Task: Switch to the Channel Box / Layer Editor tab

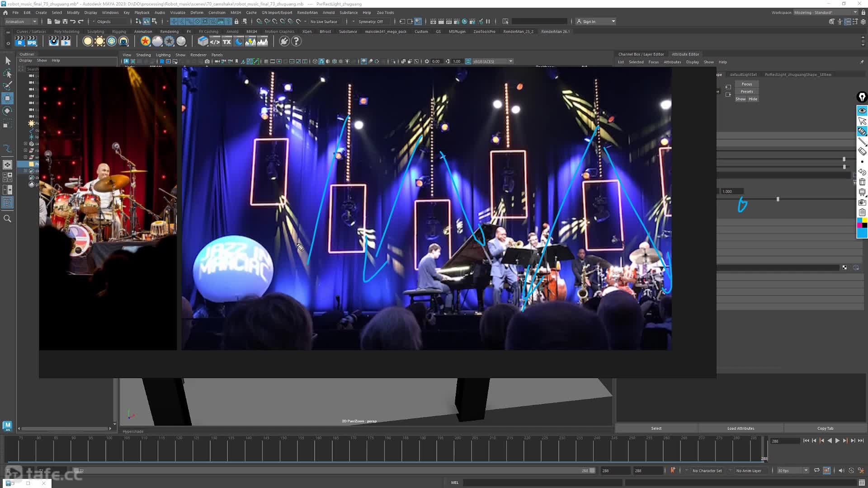Action: pos(641,54)
